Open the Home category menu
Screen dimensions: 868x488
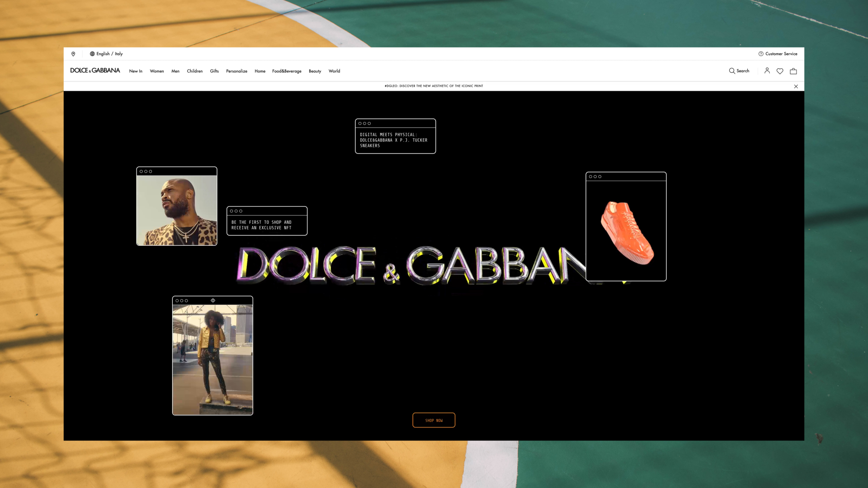click(x=260, y=71)
